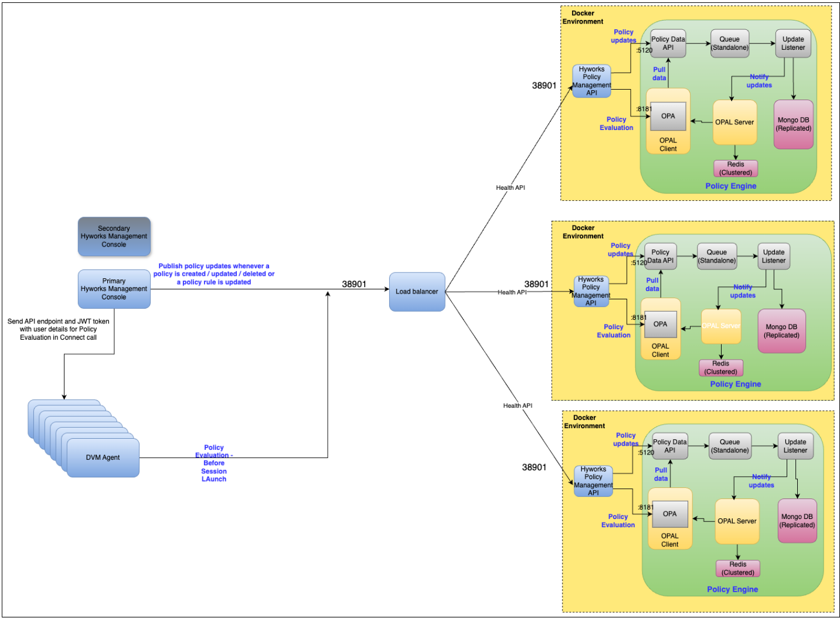Select Queue (Standalone) in middle Docker environment
Viewport: 840px width, 618px height.
click(716, 257)
